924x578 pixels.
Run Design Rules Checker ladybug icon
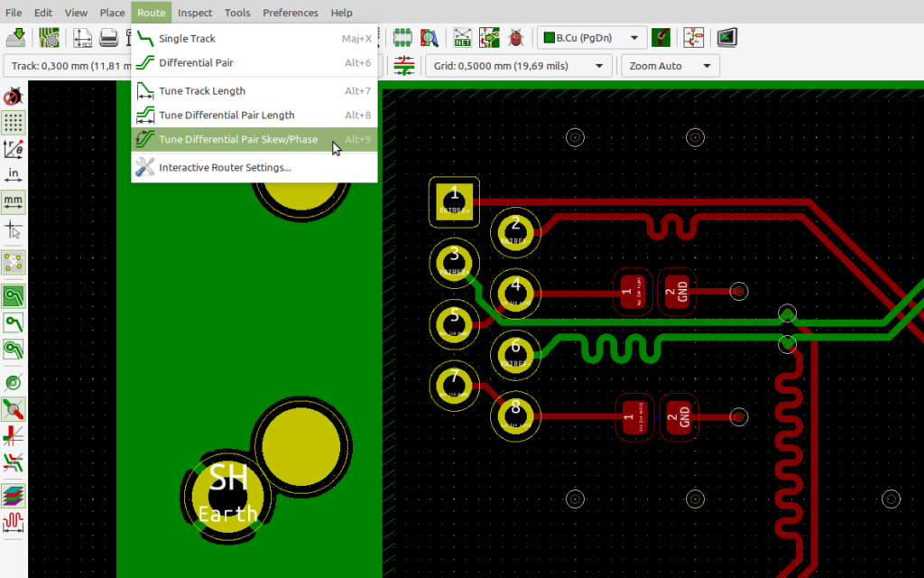(515, 38)
